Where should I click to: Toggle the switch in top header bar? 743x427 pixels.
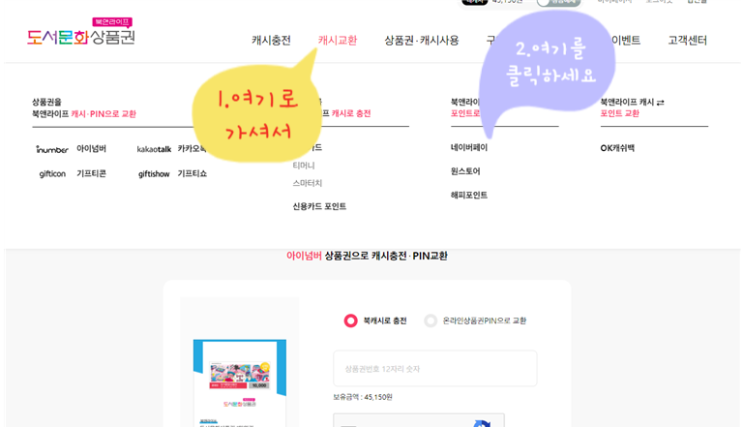coord(558,2)
